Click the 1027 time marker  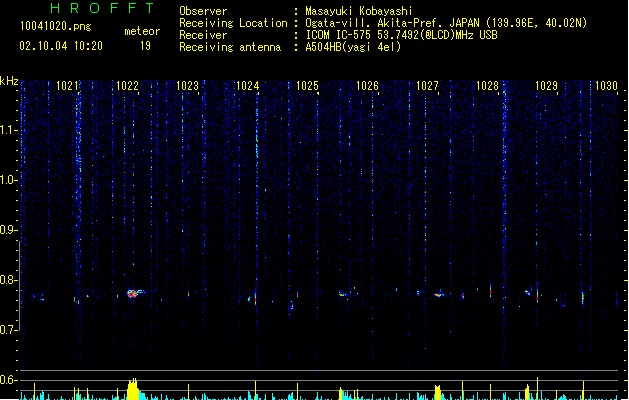[427, 86]
